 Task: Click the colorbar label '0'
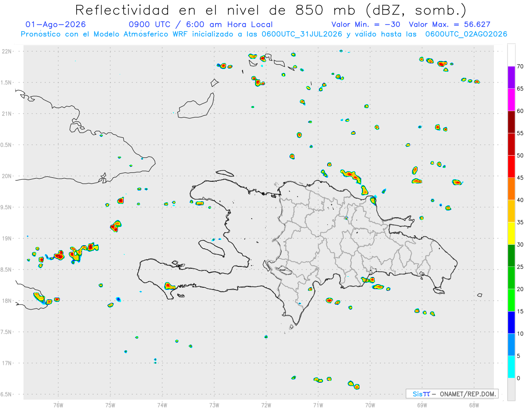[x=518, y=378]
